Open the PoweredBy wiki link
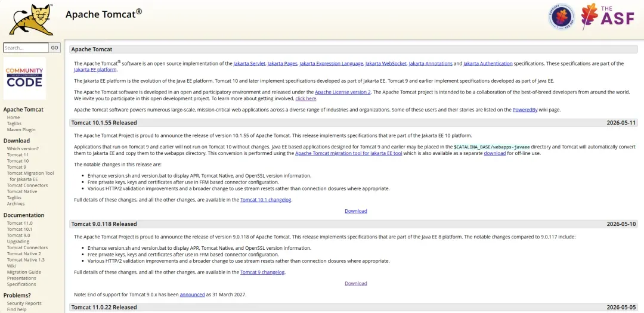 525,110
